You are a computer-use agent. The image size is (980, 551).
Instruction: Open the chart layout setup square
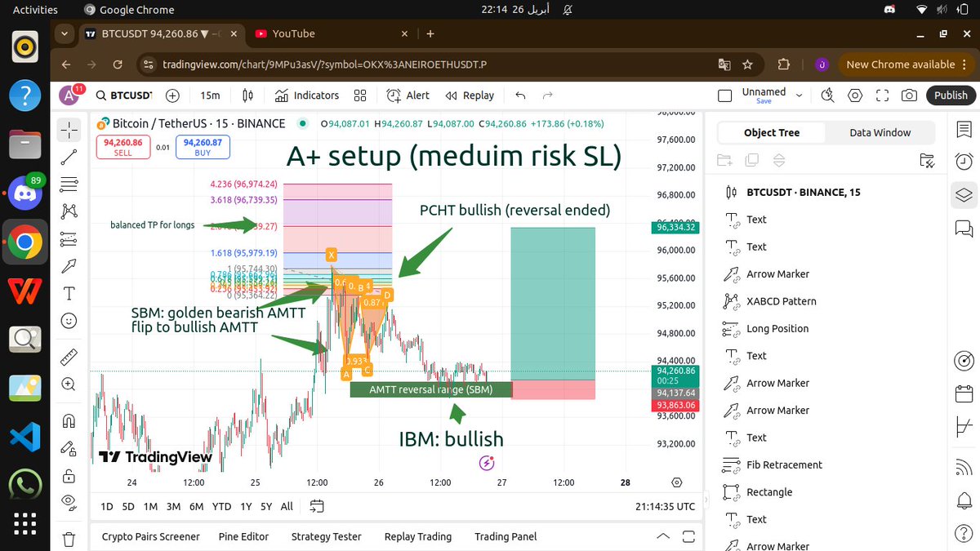(724, 96)
